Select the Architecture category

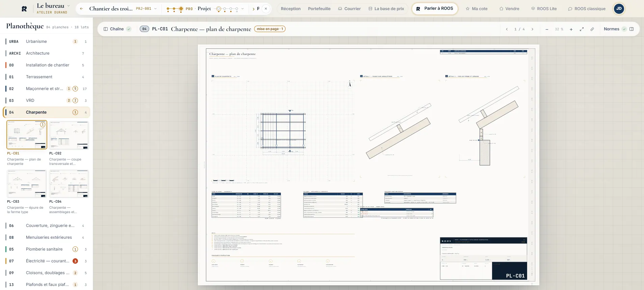(x=47, y=53)
